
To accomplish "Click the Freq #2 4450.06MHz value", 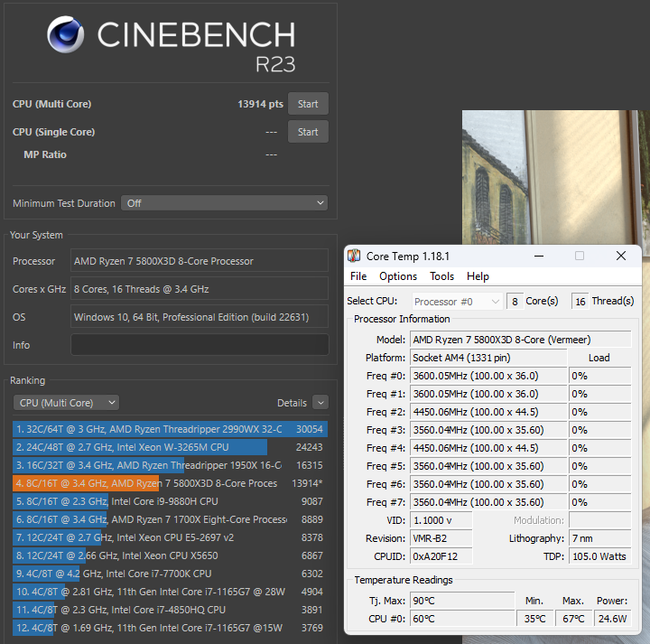I will 487,412.
